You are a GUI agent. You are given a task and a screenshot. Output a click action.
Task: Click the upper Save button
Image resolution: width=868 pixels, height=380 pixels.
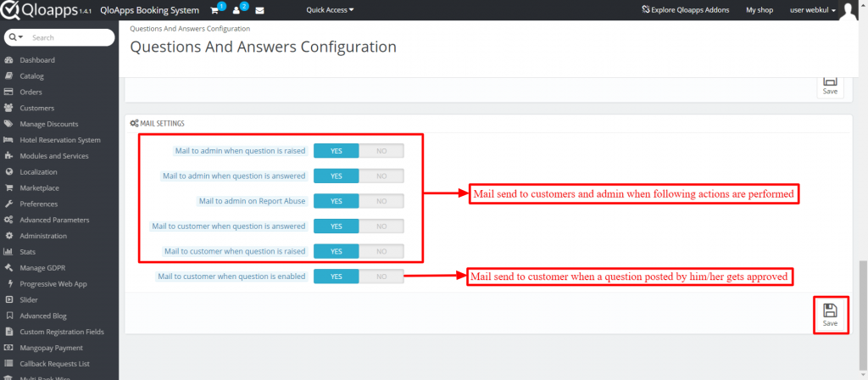coord(830,87)
